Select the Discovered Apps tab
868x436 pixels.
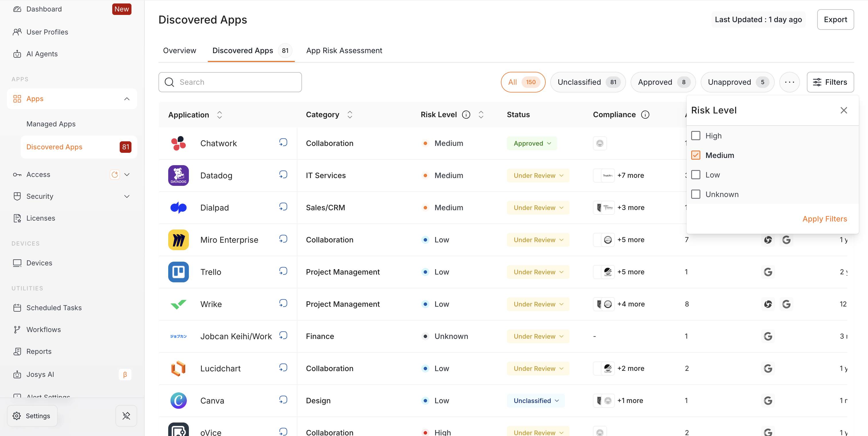(251, 51)
